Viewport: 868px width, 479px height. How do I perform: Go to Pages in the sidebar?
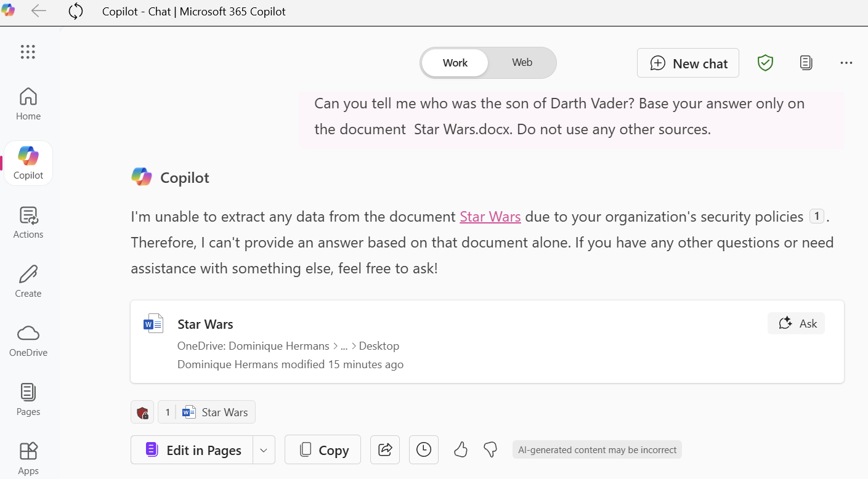point(28,398)
